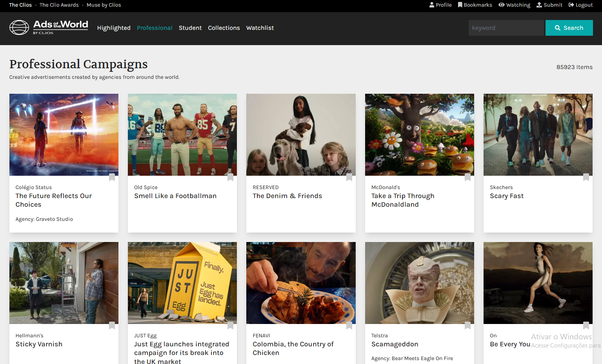Bookmark the Skechers Scary Fast campaign
The width and height of the screenshot is (602, 364).
pyautogui.click(x=586, y=177)
